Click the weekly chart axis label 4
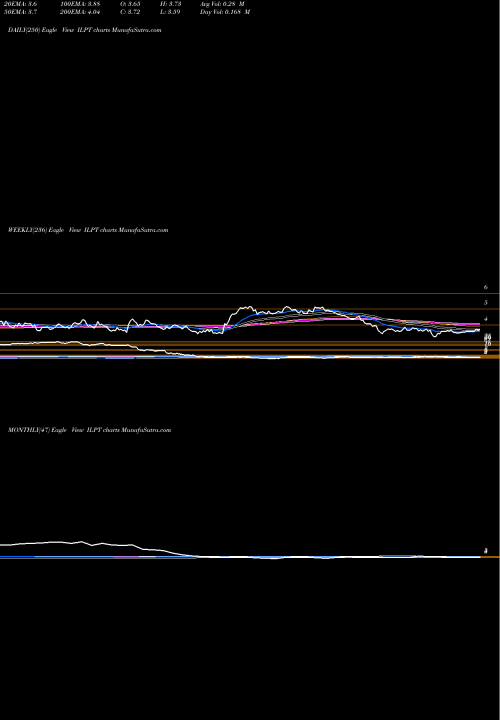This screenshot has width=500, height=720. coord(485,319)
